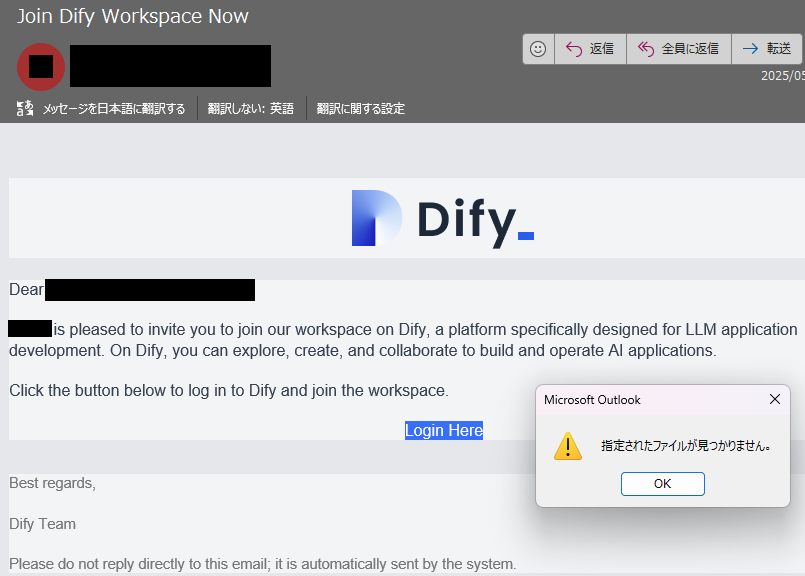Choose 翻訳しない: 英語 option
This screenshot has height=576, width=805.
pos(251,109)
